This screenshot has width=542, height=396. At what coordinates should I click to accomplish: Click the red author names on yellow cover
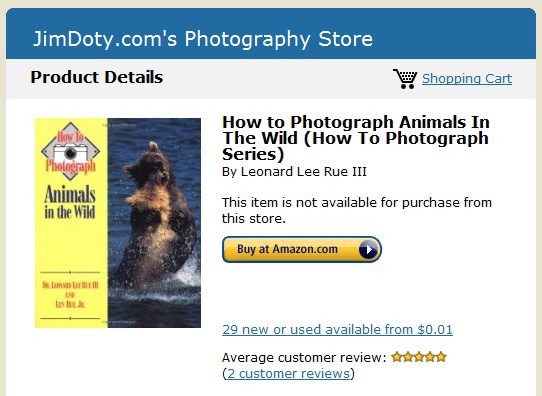click(70, 295)
